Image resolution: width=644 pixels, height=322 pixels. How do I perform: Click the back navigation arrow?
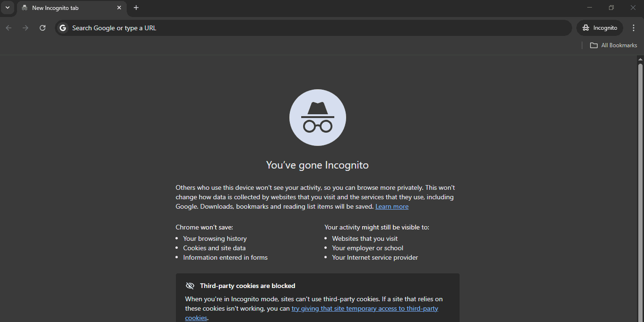(x=9, y=28)
